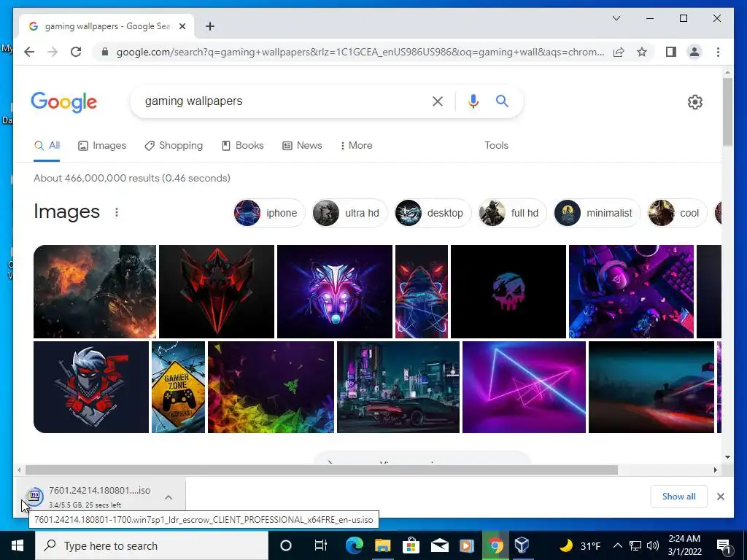Click the Google logo
Viewport: 747px width, 560px height.
click(x=64, y=102)
